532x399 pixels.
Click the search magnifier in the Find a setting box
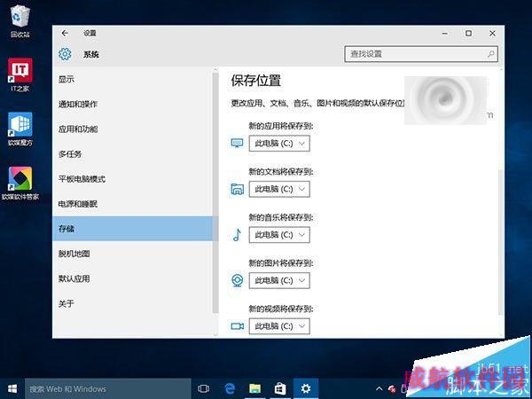pos(490,54)
